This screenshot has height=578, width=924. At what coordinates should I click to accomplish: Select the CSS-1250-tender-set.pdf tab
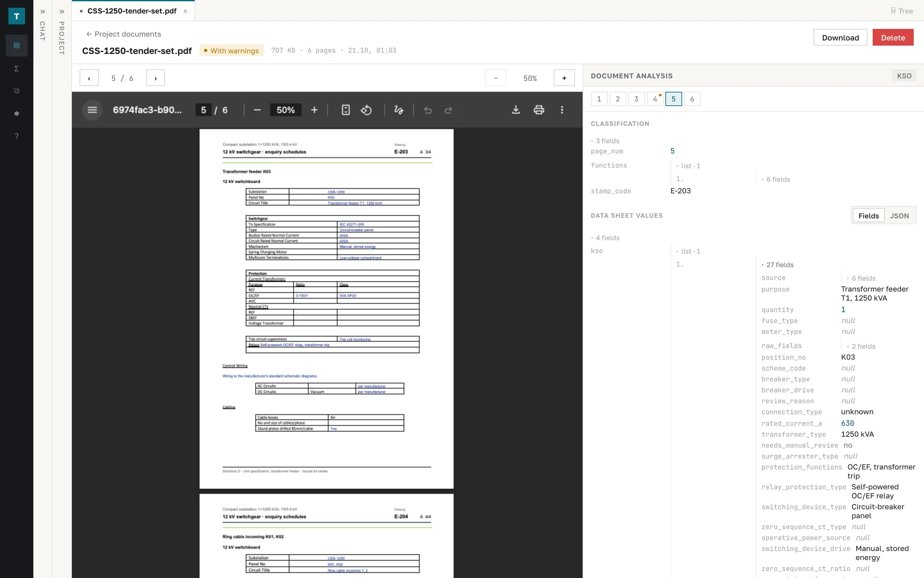(x=133, y=11)
